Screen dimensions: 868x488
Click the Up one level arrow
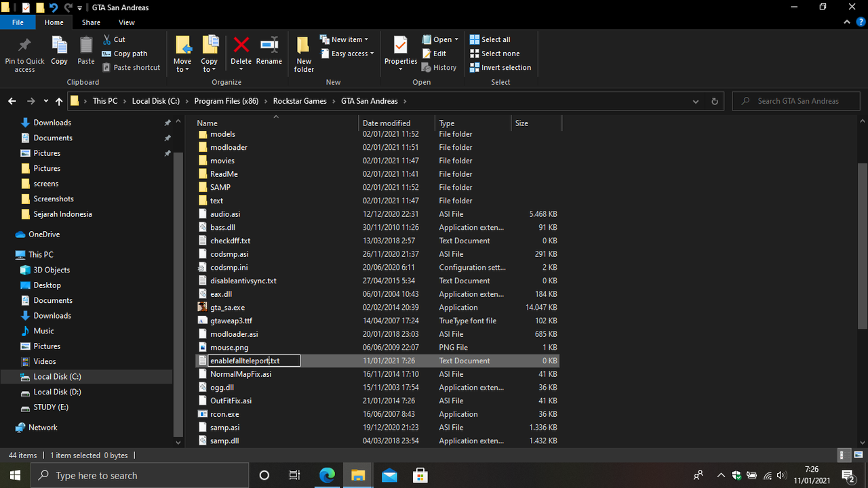59,101
